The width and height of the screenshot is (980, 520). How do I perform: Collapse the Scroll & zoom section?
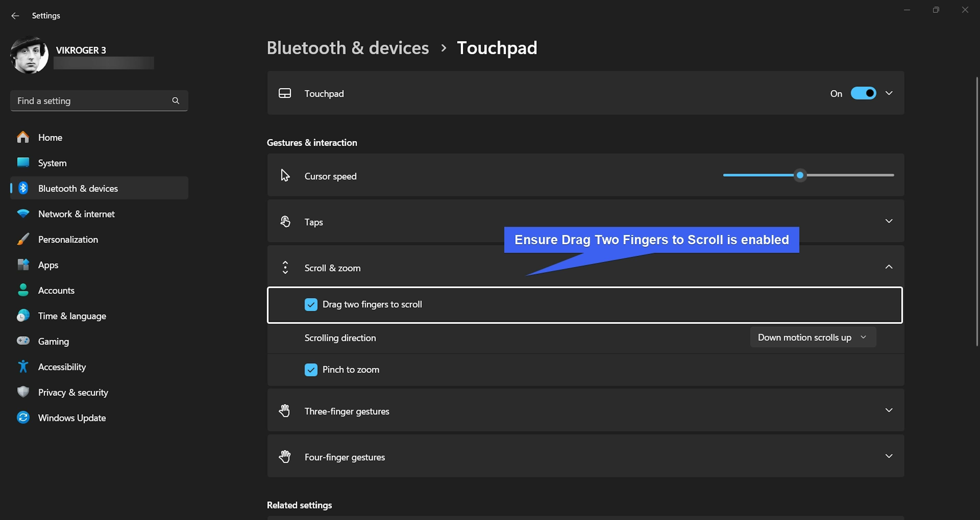[889, 267]
